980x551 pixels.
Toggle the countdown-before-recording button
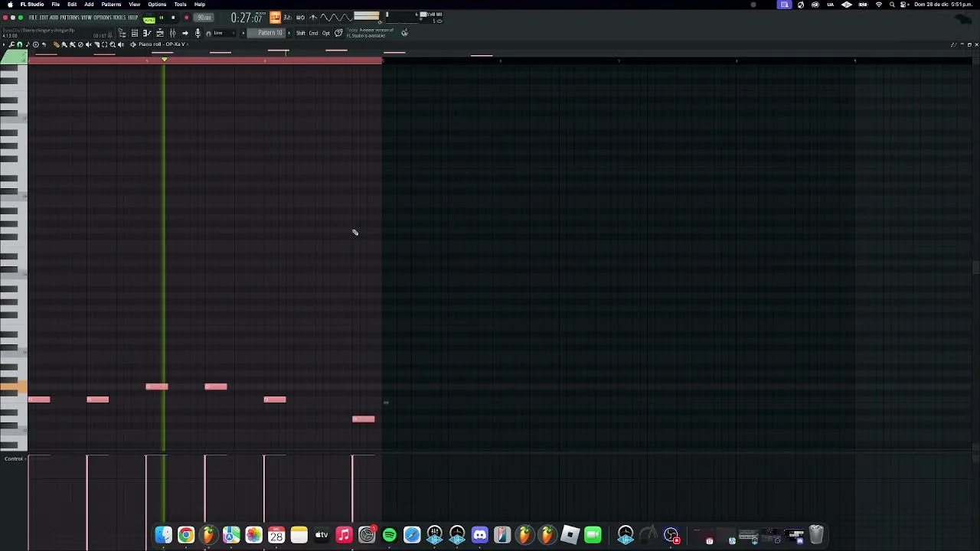tap(288, 17)
